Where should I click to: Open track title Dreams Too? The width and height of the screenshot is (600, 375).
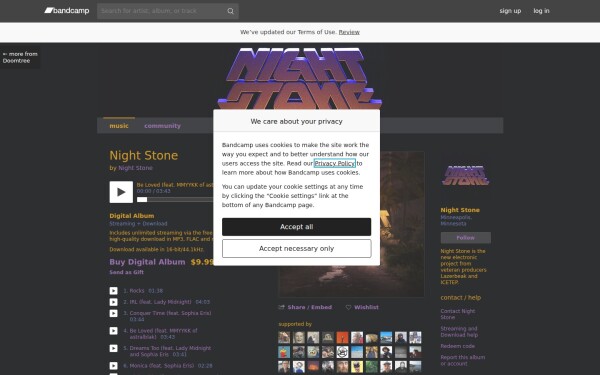pyautogui.click(x=170, y=351)
